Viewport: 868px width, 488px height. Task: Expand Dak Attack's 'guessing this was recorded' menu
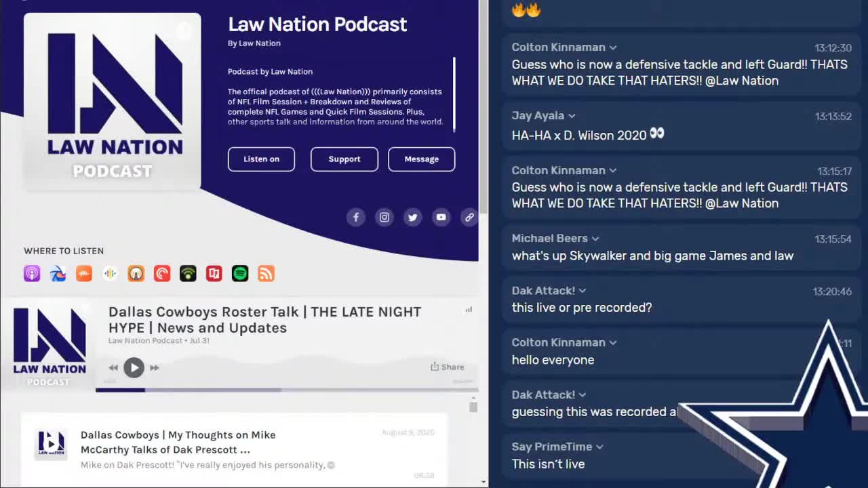click(583, 395)
